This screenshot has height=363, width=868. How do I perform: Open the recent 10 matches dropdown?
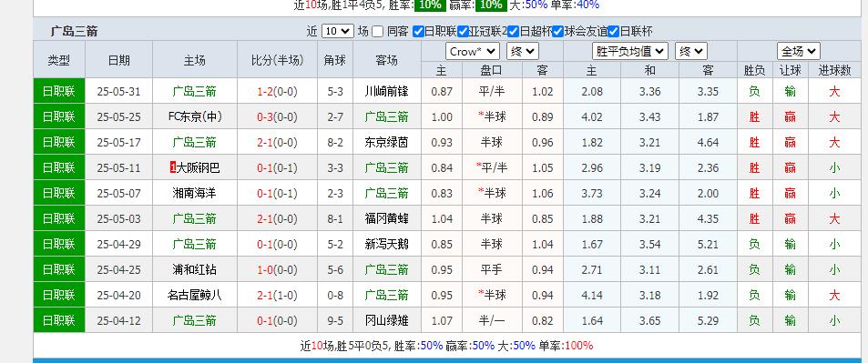(337, 32)
